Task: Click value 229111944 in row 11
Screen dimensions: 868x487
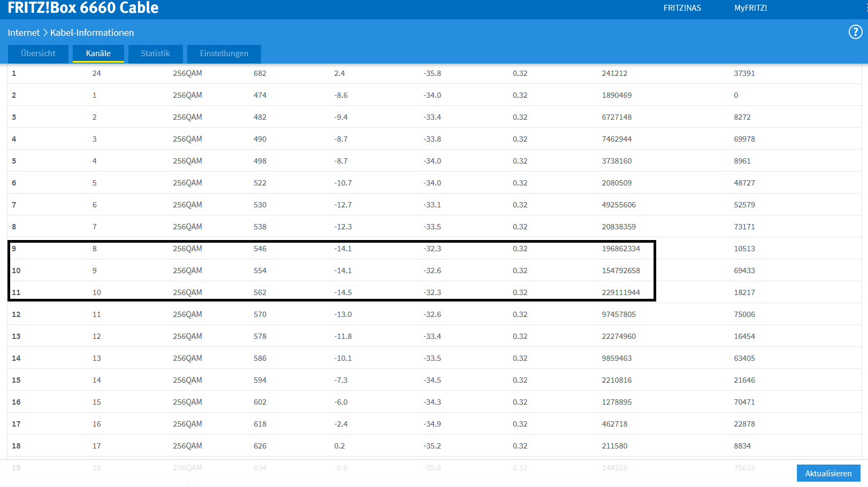Action: (x=621, y=292)
